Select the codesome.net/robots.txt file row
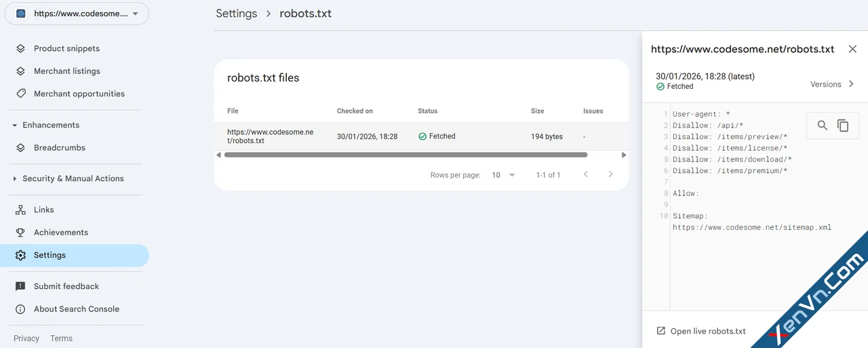Image resolution: width=868 pixels, height=348 pixels. coord(421,136)
